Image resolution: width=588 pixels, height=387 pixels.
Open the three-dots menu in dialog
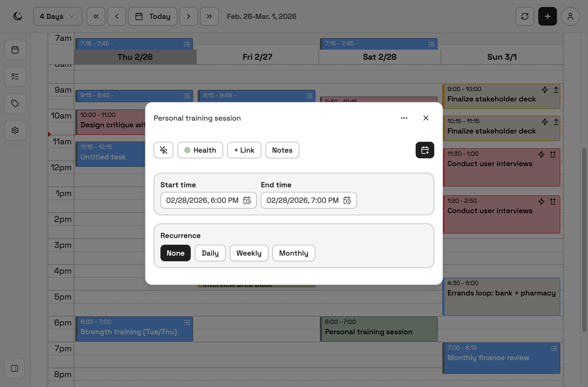[404, 118]
